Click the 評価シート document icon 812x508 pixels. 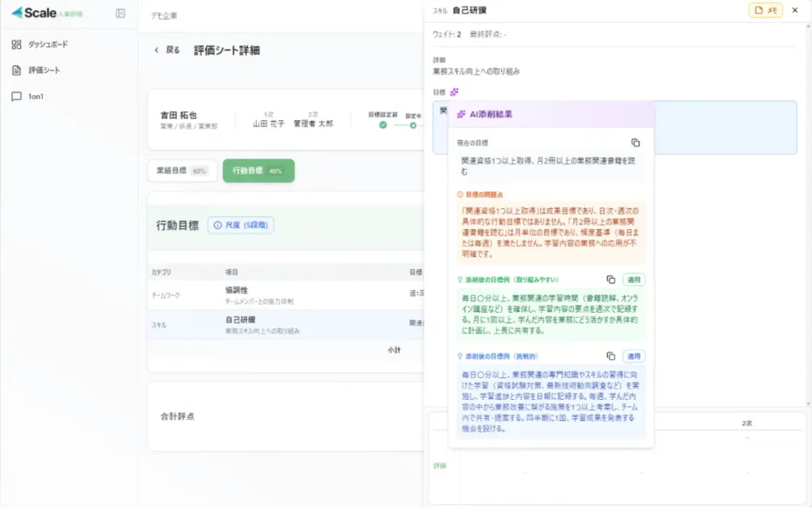[x=16, y=71]
